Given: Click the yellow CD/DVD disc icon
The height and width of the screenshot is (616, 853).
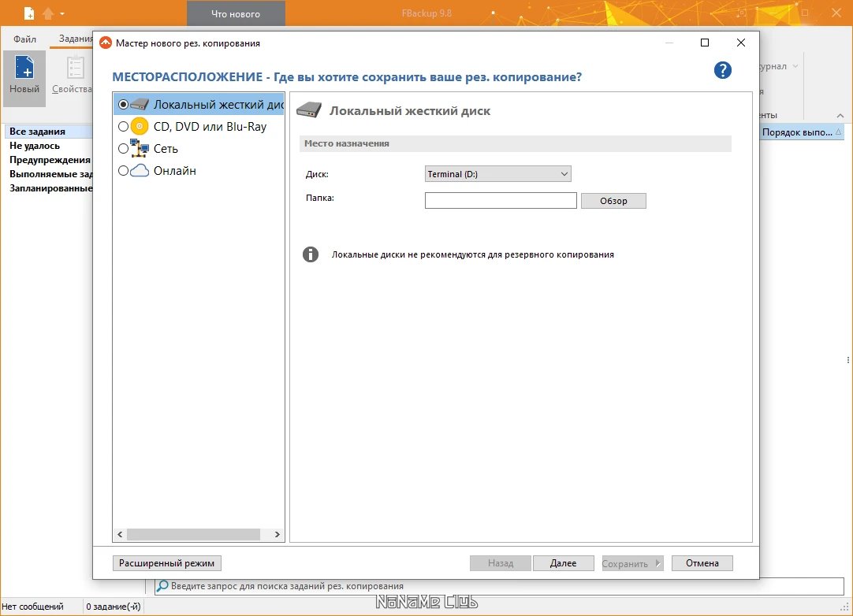Looking at the screenshot, I should pos(140,126).
